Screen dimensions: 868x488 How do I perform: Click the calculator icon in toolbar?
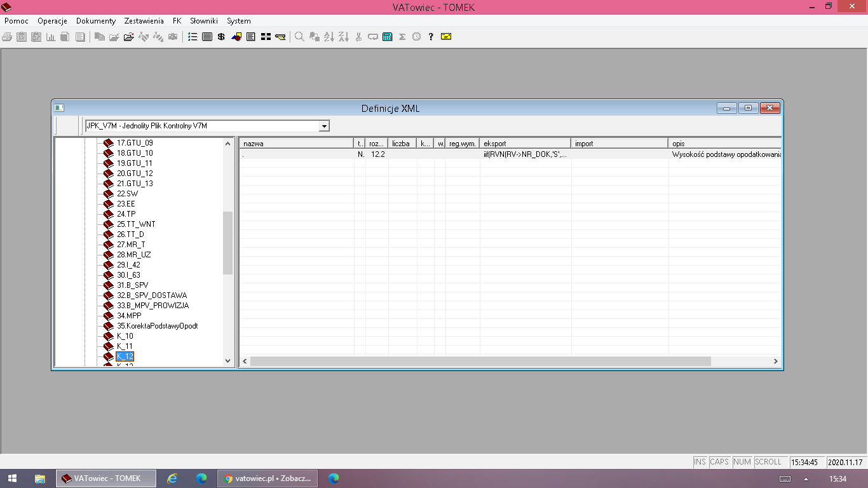coord(387,37)
